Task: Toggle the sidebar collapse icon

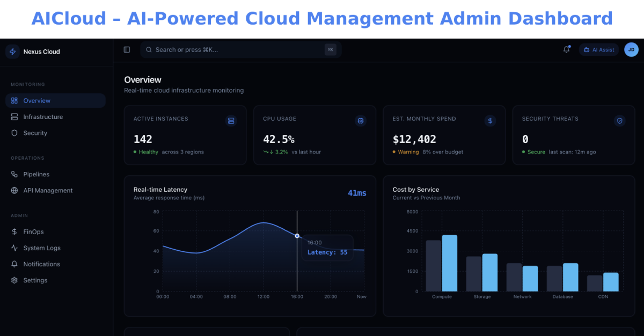Action: (x=127, y=50)
